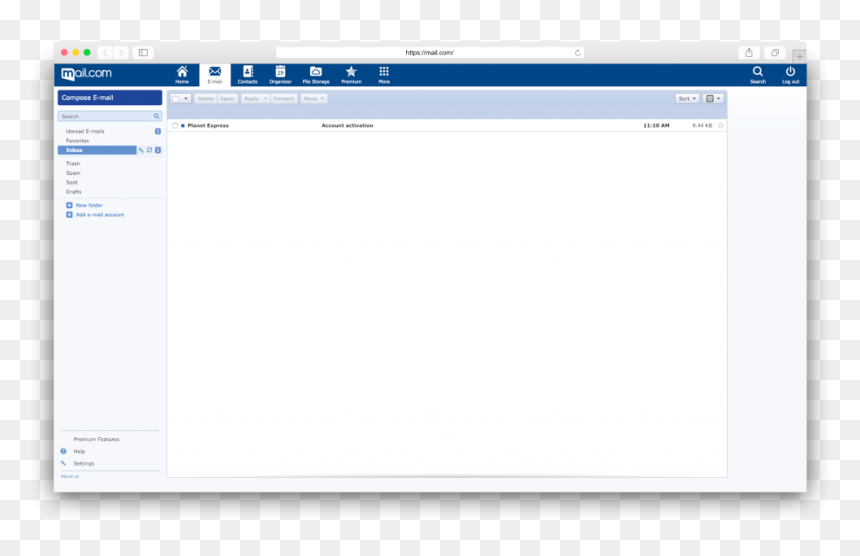
Task: Open the Contacts icon in top bar
Action: [x=247, y=75]
